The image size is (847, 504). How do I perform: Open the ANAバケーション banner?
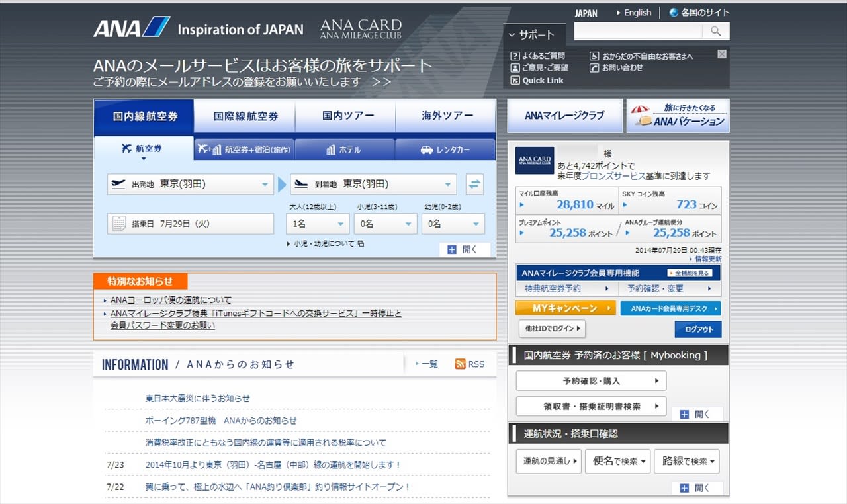click(x=677, y=116)
